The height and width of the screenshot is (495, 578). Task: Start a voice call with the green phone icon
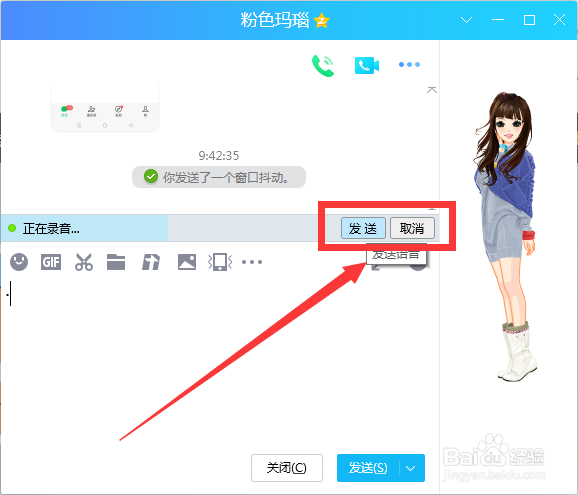pos(323,66)
